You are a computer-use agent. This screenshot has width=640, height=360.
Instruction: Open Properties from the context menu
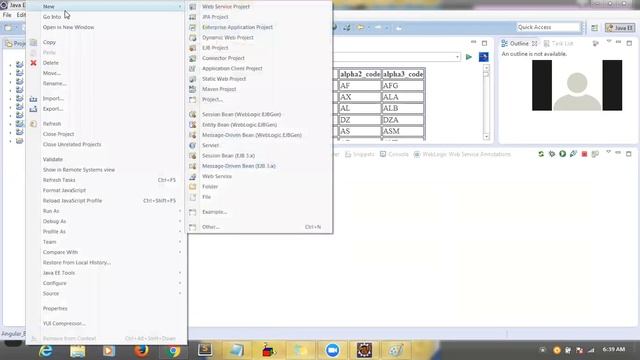(x=55, y=309)
